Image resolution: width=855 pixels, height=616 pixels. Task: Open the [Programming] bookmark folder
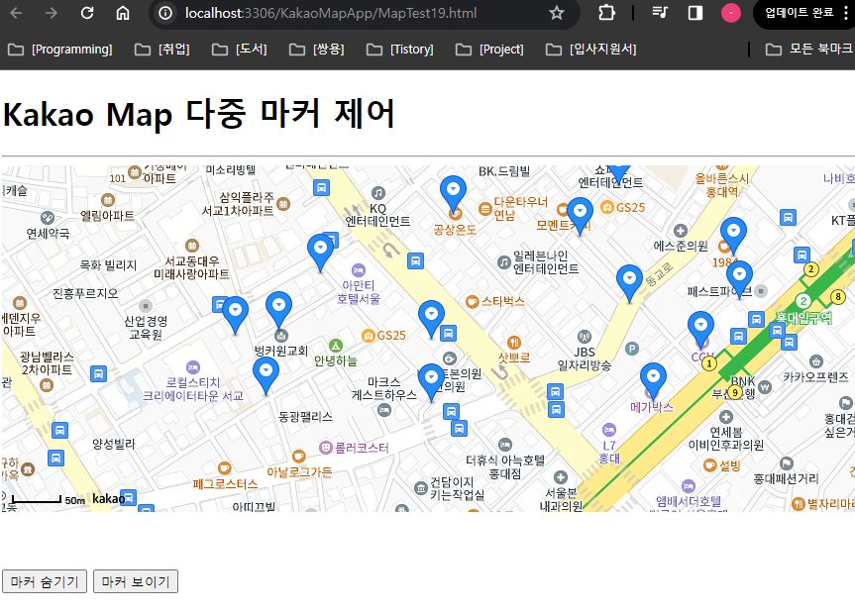coord(60,50)
